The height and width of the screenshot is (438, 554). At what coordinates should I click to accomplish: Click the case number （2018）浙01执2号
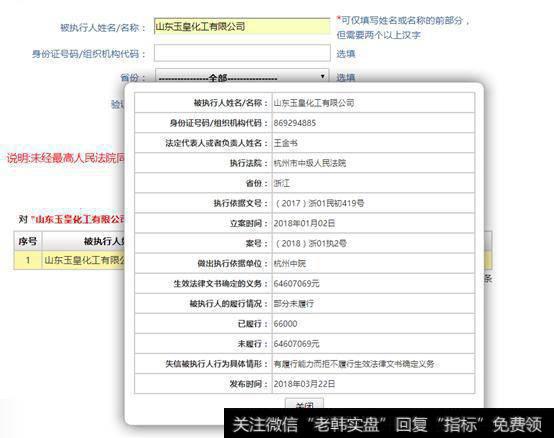310,244
